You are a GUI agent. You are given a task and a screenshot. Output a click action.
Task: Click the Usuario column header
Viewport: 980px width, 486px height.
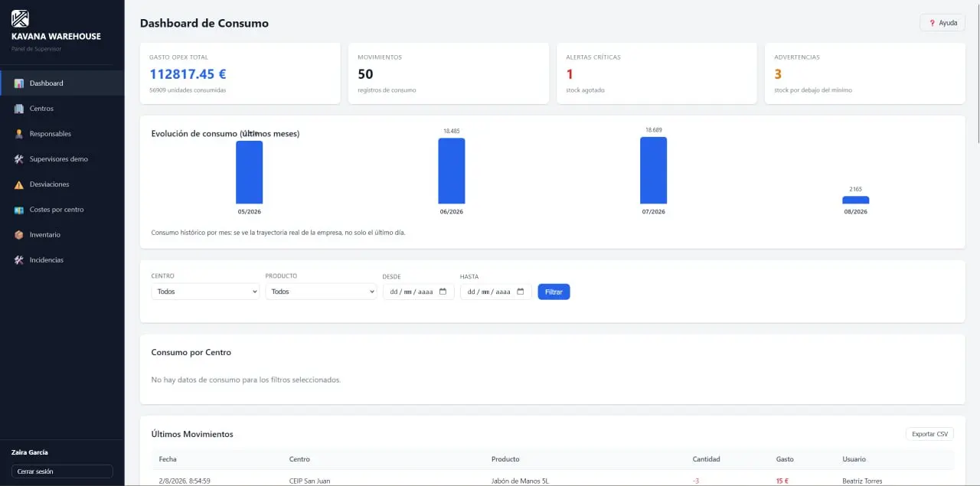854,459
